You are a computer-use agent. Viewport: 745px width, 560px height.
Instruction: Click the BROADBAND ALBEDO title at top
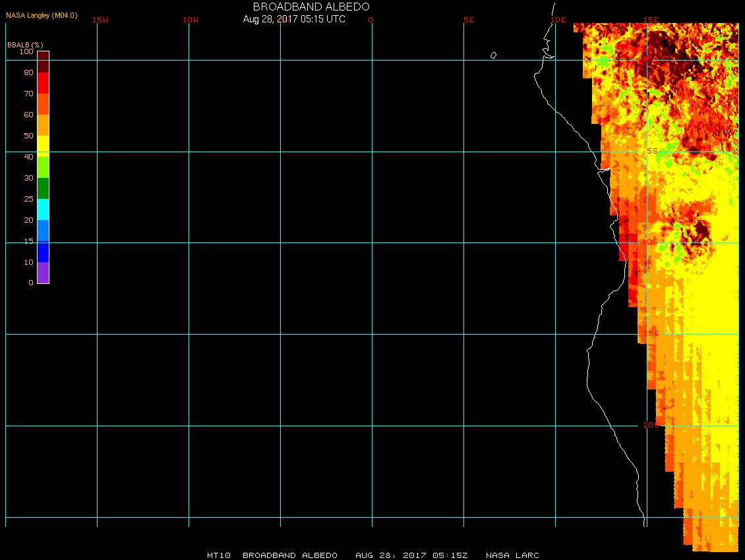click(x=311, y=7)
